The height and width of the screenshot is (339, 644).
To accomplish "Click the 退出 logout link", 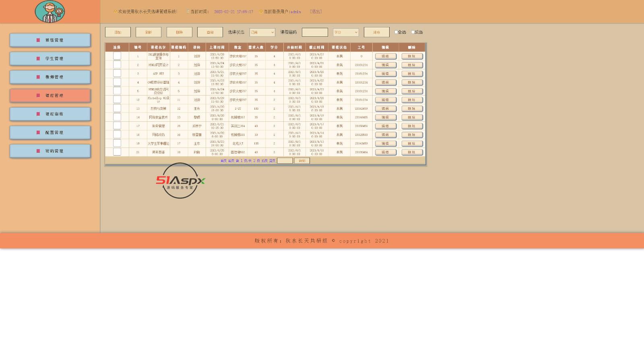I will click(x=316, y=12).
